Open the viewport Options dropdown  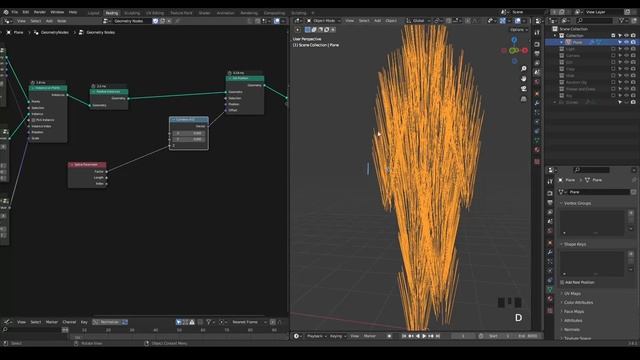pos(518,30)
